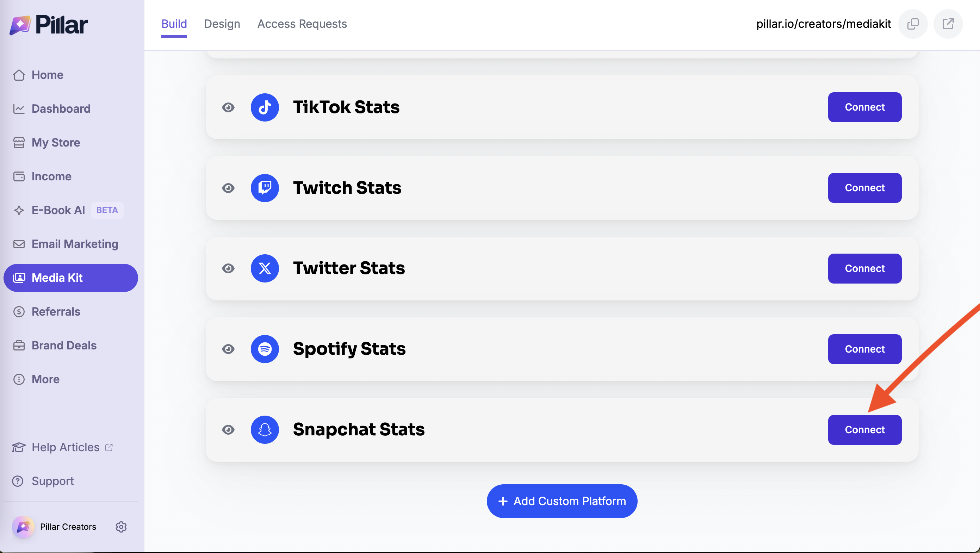
Task: Open the Access Requests tab
Action: 302,24
